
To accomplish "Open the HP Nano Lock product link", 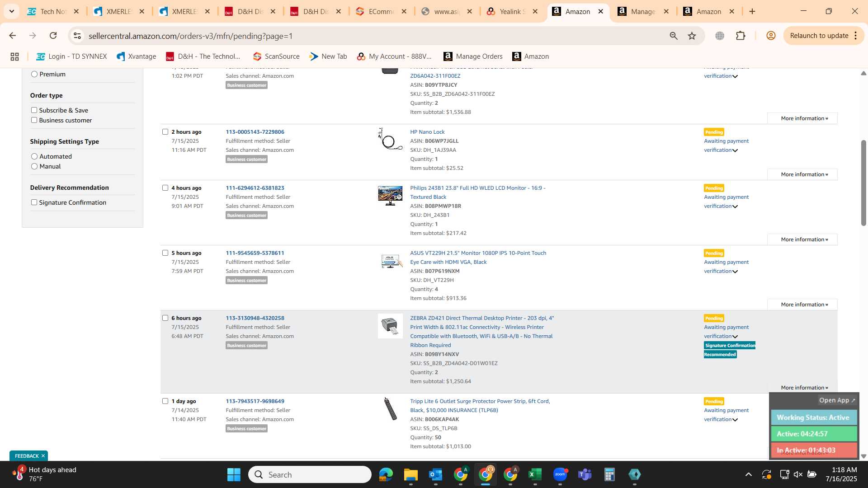I will [x=427, y=132].
